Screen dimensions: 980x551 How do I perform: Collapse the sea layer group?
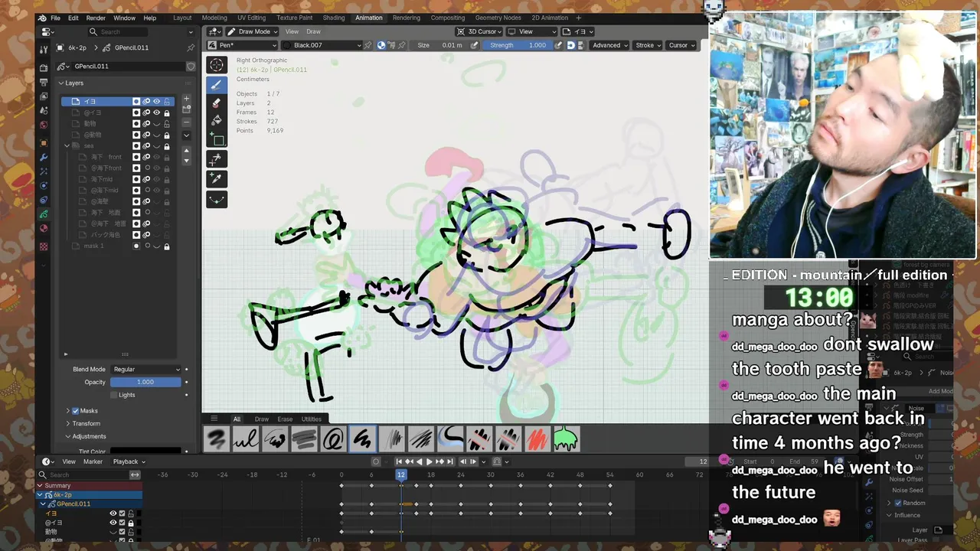(67, 145)
